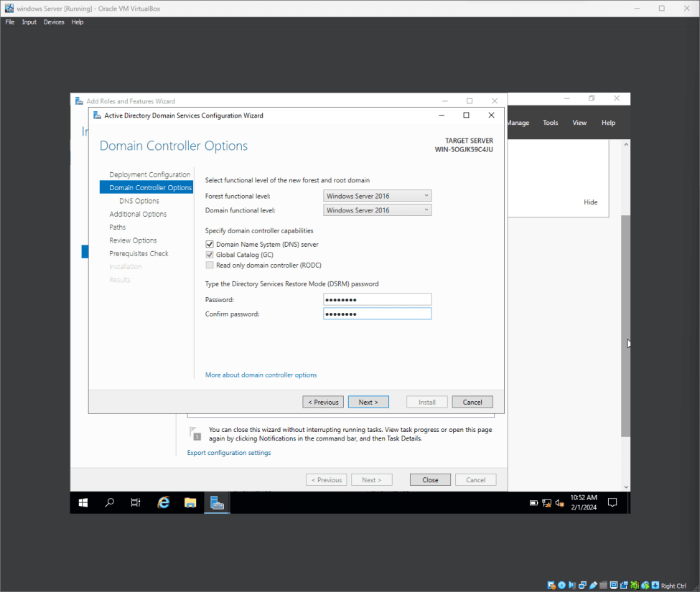Click the Install button

(426, 402)
